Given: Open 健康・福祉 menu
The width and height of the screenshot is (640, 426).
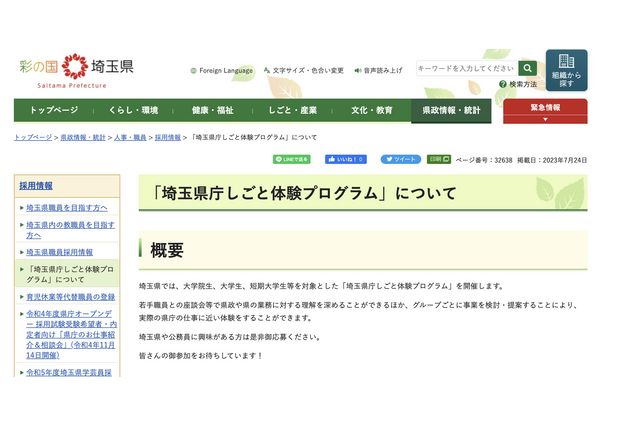Looking at the screenshot, I should tap(213, 110).
